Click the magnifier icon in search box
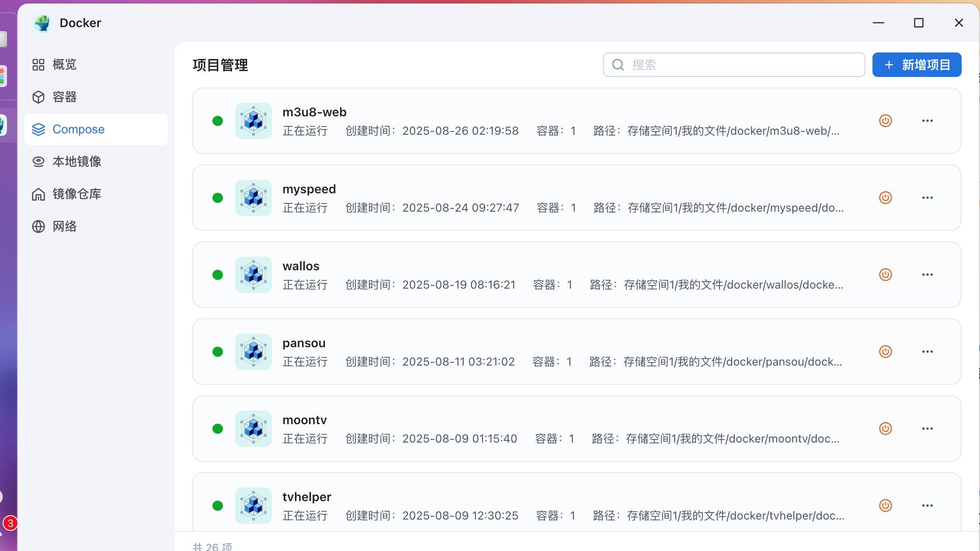 (618, 65)
